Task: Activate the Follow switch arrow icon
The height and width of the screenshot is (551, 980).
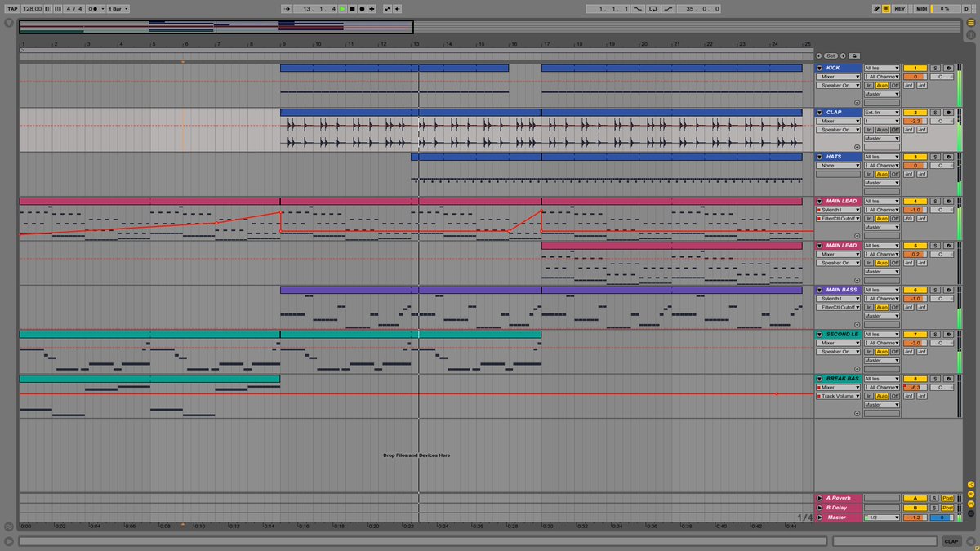Action: click(x=287, y=7)
